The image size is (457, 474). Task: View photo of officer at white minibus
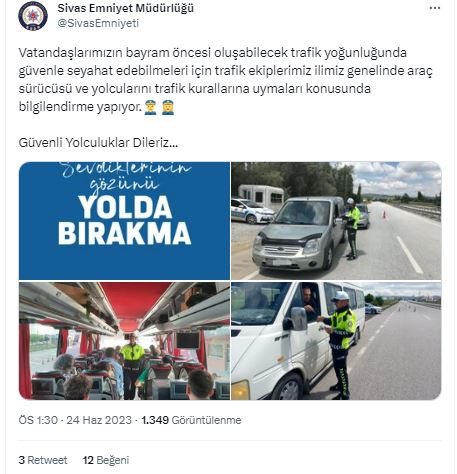(336, 341)
